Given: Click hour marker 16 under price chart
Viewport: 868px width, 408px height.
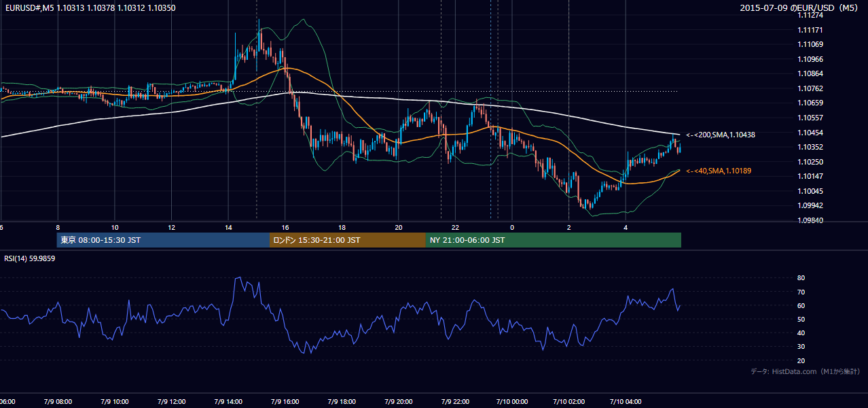Looking at the screenshot, I should point(285,227).
